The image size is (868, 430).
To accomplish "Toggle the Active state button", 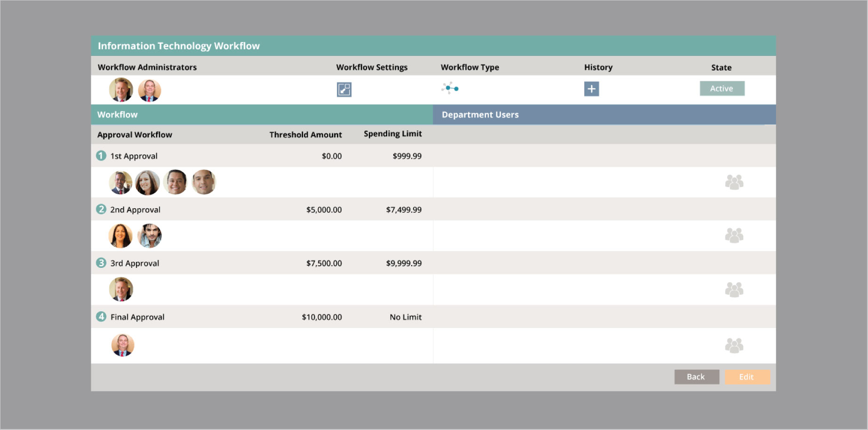I will click(x=722, y=88).
